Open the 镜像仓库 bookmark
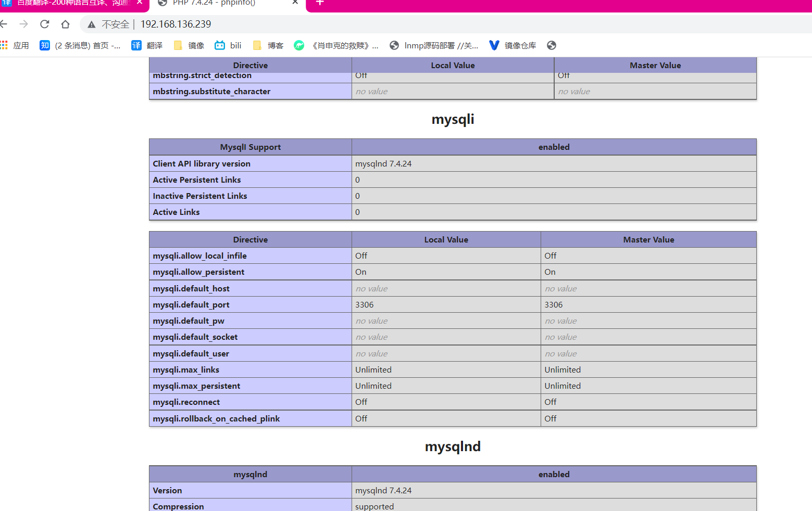Viewport: 812px width, 511px height. 513,45
